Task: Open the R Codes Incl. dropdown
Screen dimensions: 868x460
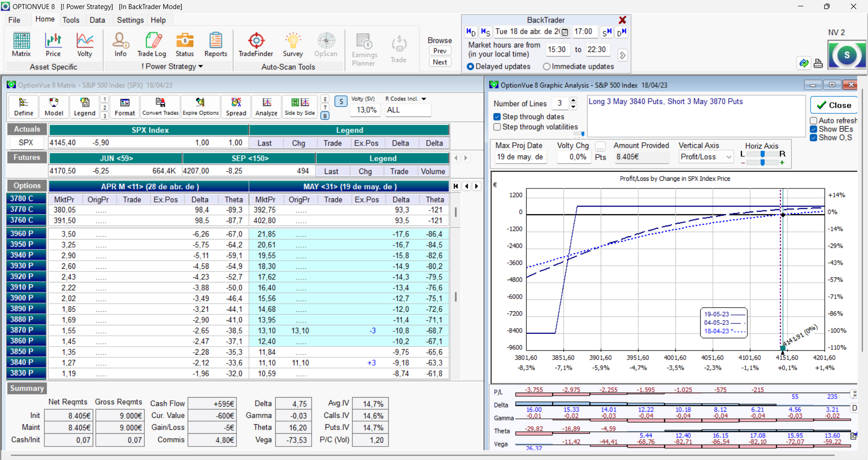Action: pyautogui.click(x=424, y=99)
